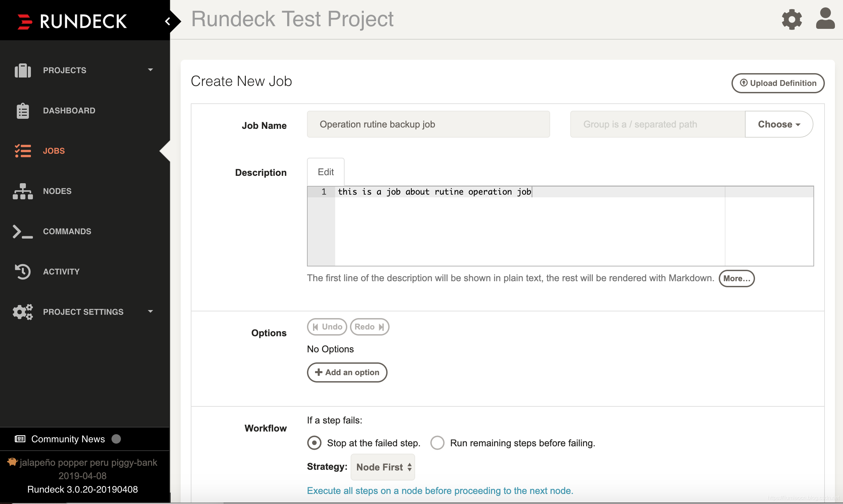The width and height of the screenshot is (843, 504).
Task: Select Stop at the failed step
Action: (x=314, y=443)
